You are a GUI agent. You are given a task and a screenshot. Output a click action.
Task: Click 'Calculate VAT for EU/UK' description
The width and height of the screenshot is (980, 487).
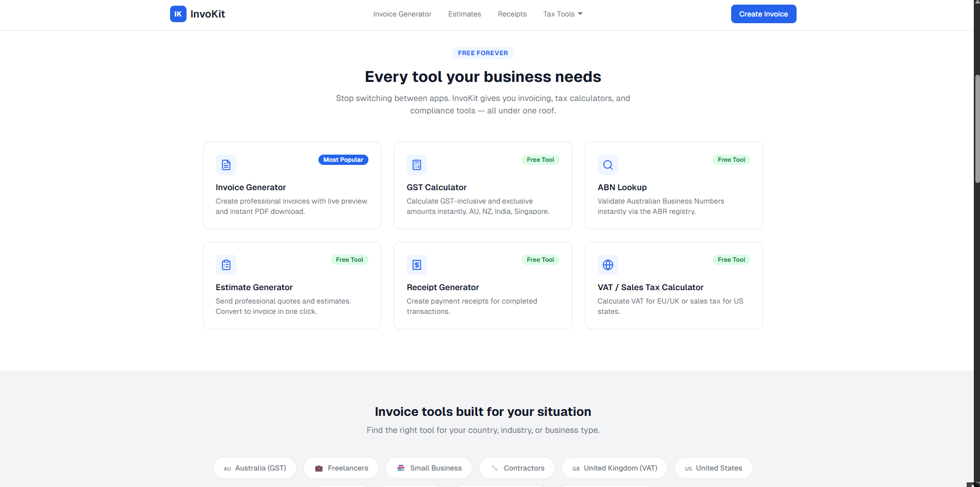coord(670,306)
